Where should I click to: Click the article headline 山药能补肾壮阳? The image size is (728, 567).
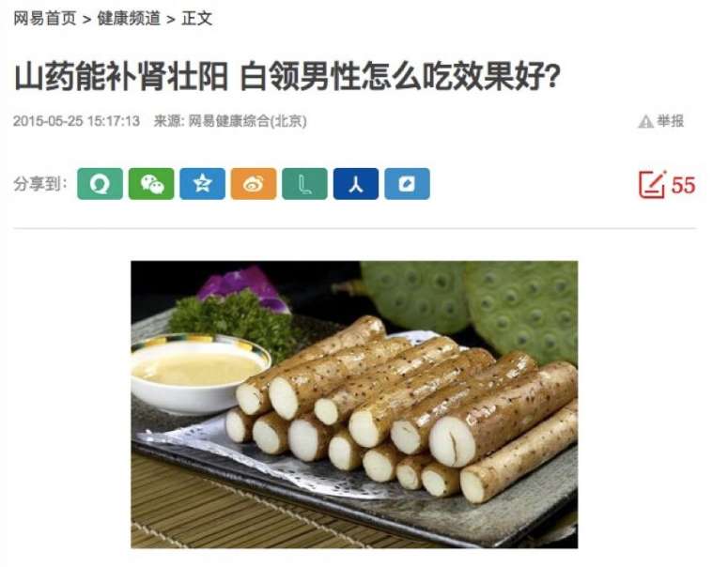tap(121, 77)
